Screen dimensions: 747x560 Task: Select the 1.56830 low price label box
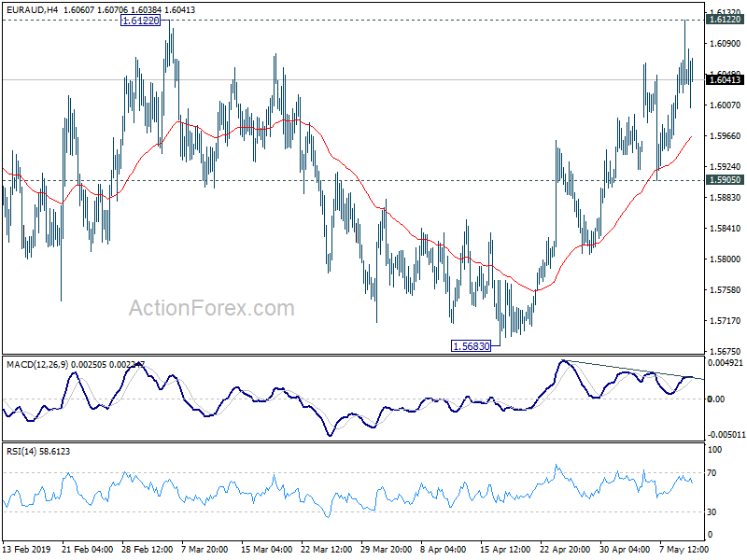pos(472,346)
